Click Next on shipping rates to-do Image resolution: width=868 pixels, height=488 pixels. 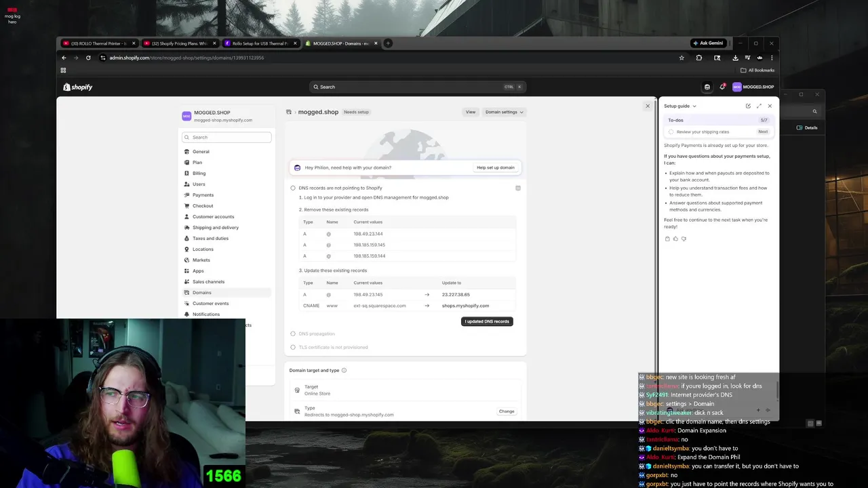point(763,131)
